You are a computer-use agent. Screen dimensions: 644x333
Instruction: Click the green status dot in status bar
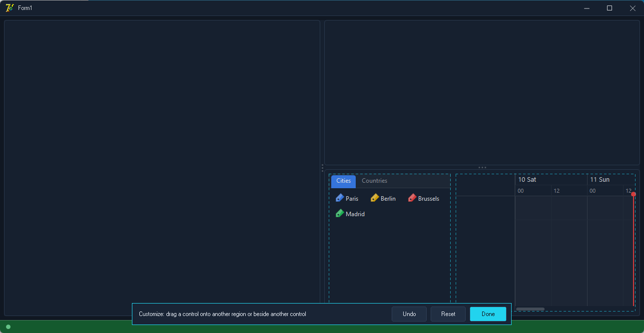[8, 327]
